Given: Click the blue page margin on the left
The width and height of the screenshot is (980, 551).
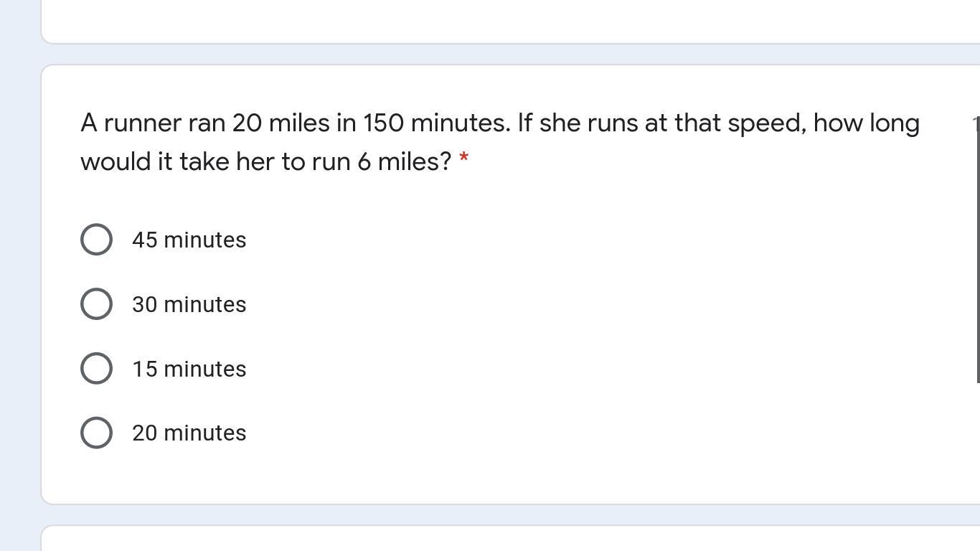Looking at the screenshot, I should coord(19,287).
